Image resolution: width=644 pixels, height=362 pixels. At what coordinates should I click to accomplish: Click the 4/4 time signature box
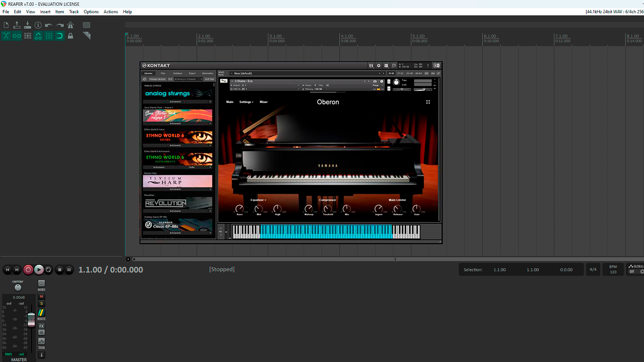tap(593, 270)
